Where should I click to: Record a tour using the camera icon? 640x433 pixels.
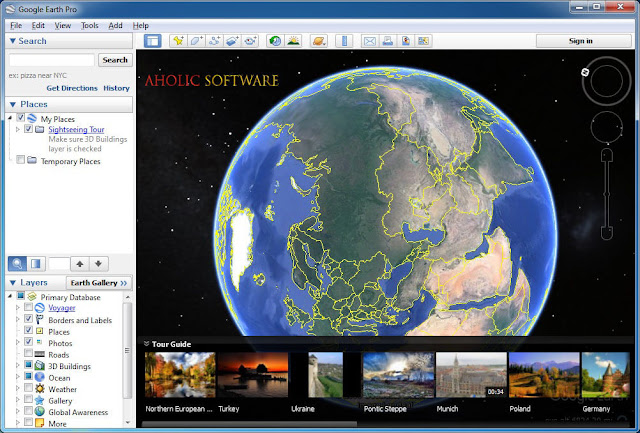(250, 41)
